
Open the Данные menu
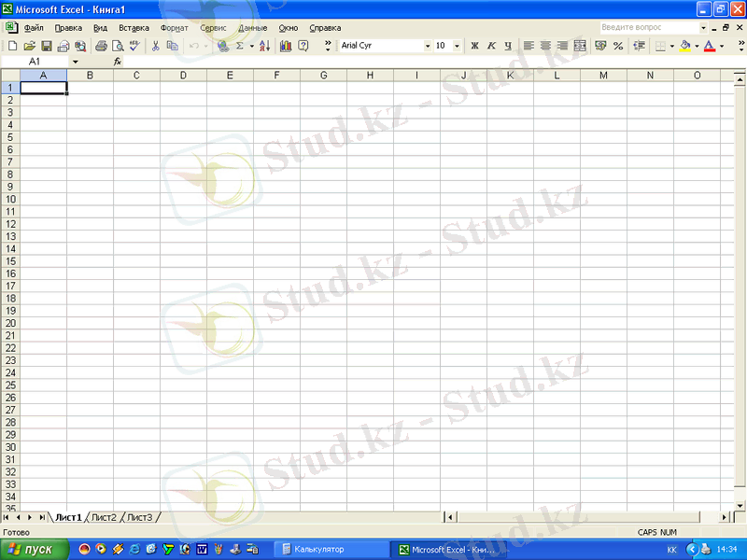pos(252,28)
